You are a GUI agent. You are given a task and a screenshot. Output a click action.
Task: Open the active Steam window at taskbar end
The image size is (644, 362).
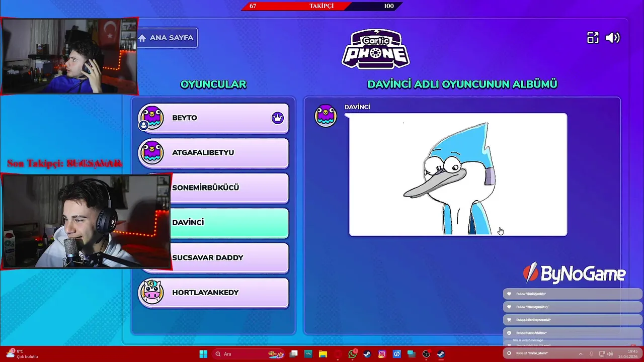pyautogui.click(x=441, y=354)
